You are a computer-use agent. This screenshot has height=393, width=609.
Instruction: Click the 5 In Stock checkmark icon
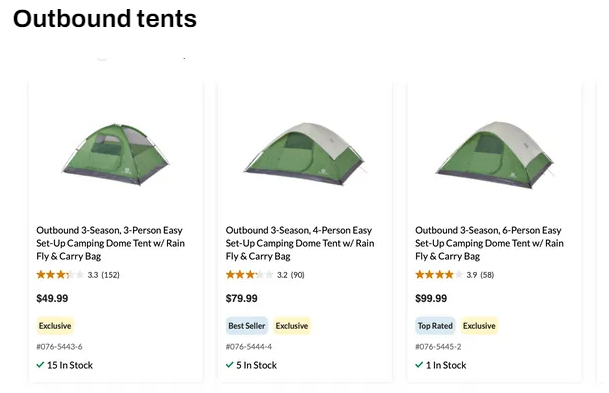(x=230, y=365)
